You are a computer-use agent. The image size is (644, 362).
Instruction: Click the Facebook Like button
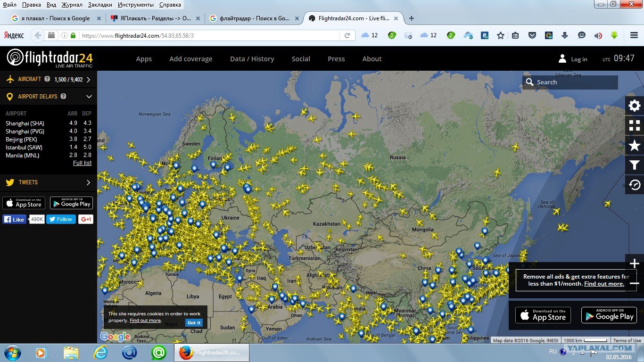14,219
